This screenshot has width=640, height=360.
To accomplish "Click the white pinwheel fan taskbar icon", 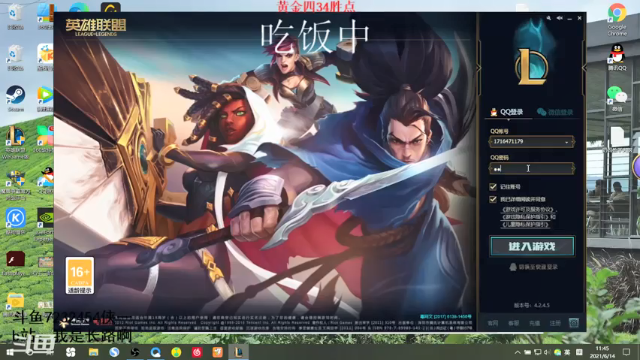I will click(x=71, y=352).
